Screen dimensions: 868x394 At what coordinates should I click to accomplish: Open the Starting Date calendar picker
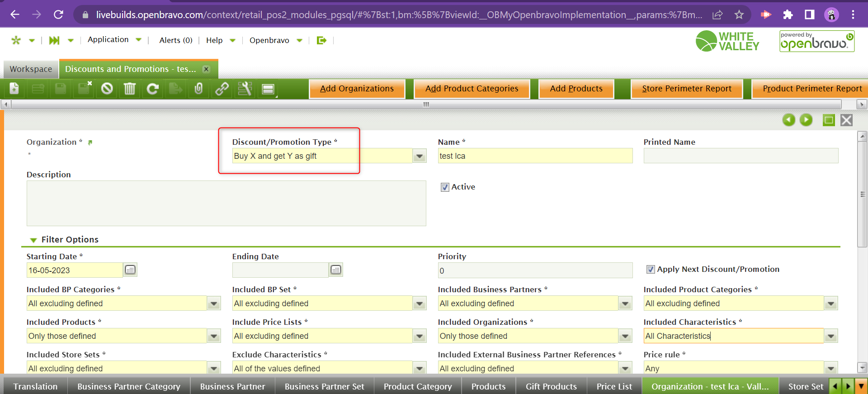(130, 270)
